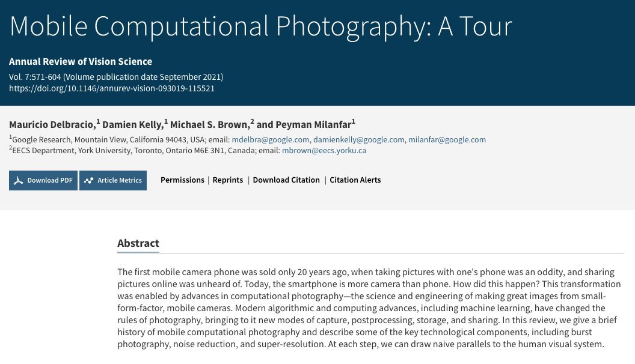
Task: Open the Abstract section tab
Action: (x=138, y=243)
